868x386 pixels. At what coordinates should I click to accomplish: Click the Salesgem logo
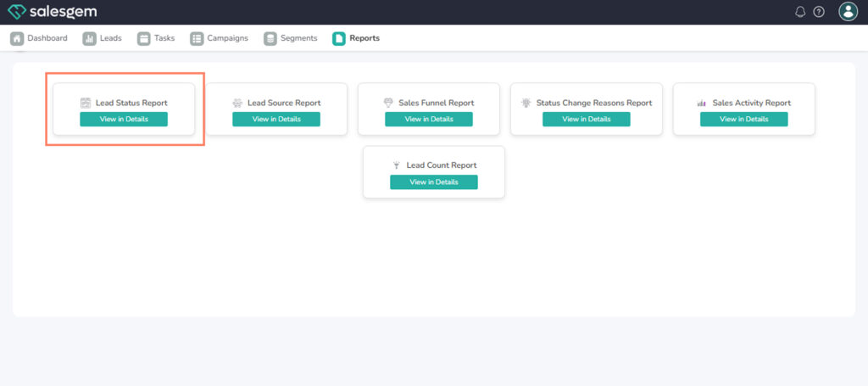pyautogui.click(x=52, y=12)
